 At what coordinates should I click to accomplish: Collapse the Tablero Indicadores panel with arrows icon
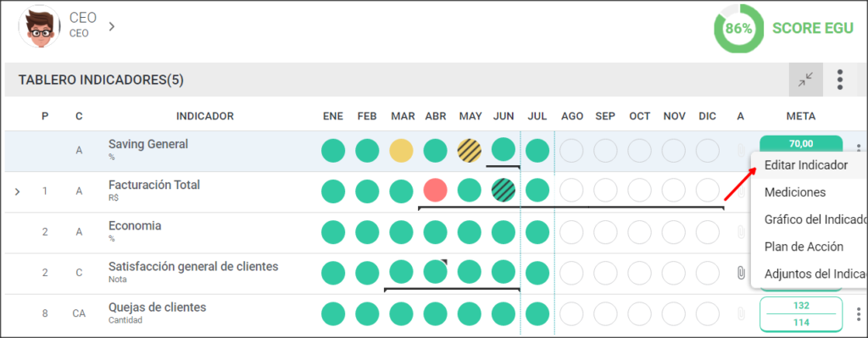coord(805,80)
